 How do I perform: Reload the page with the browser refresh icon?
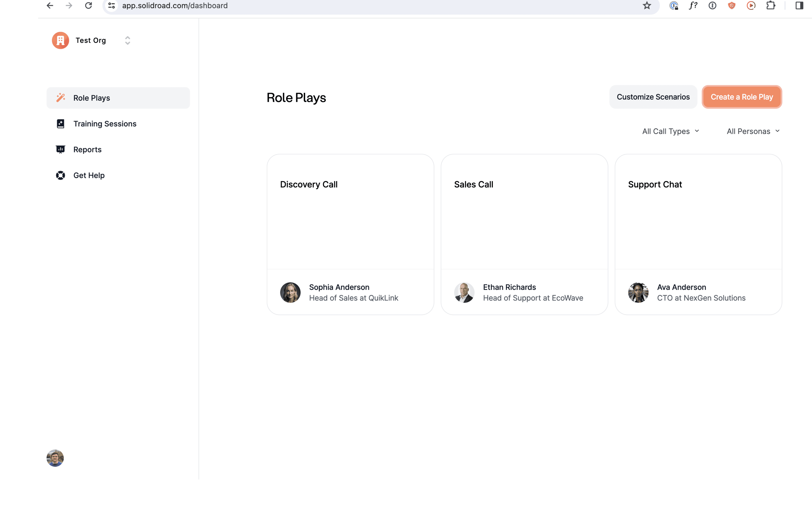88,6
